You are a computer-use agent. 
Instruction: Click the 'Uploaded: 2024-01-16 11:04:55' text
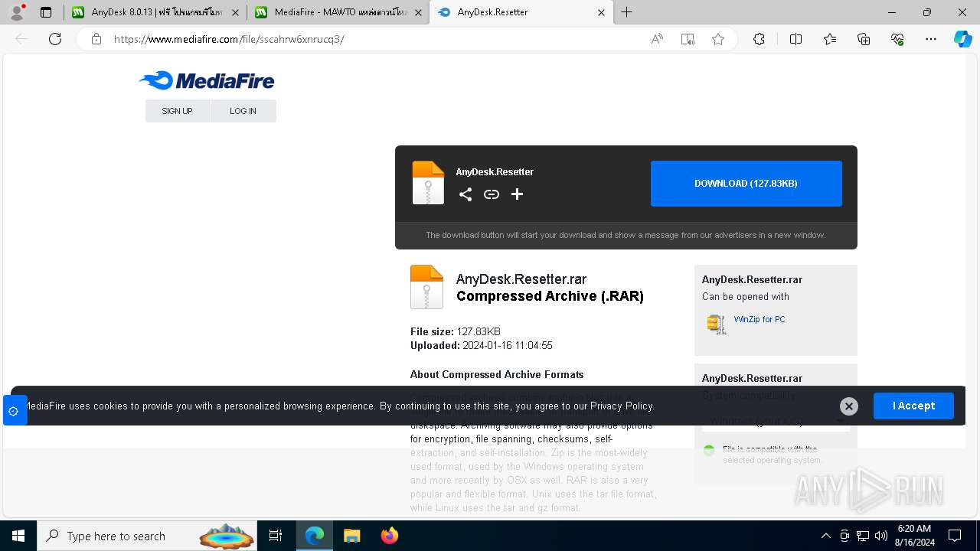coord(482,345)
